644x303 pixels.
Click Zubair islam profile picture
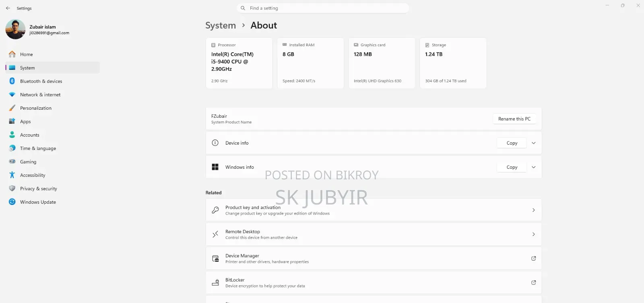pos(15,29)
